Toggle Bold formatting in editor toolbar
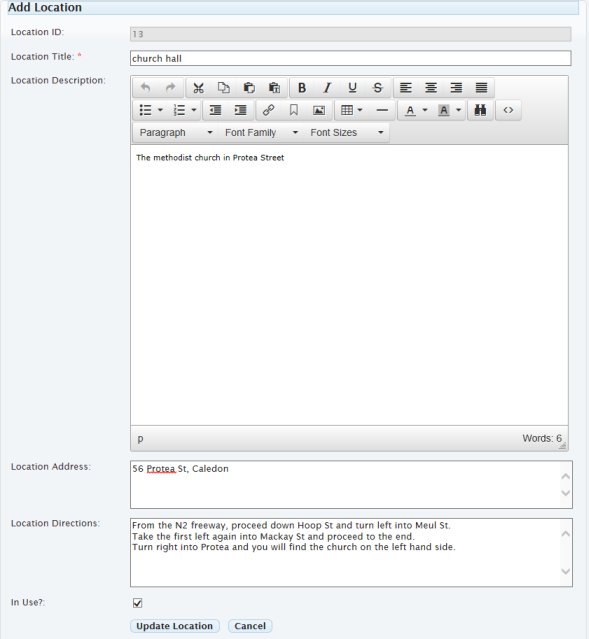This screenshot has width=589, height=639. [x=302, y=88]
